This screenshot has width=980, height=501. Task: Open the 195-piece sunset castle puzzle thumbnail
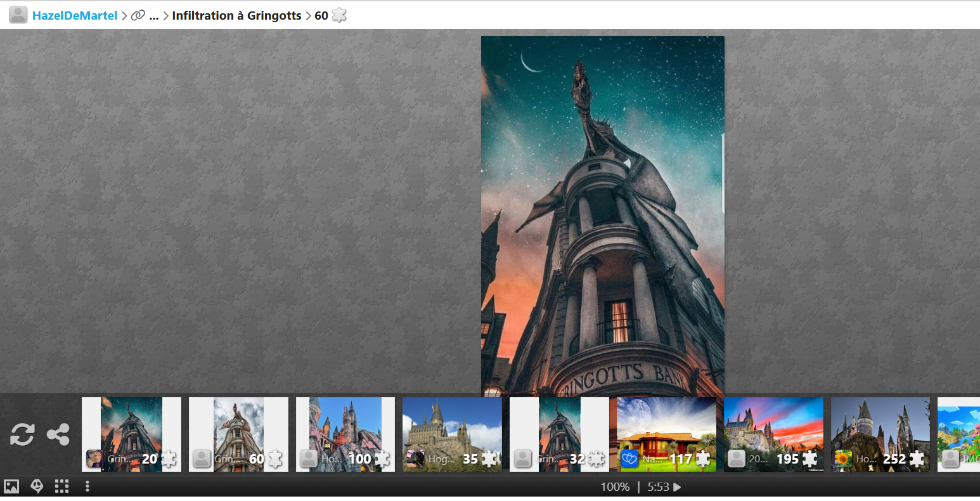coord(773,434)
